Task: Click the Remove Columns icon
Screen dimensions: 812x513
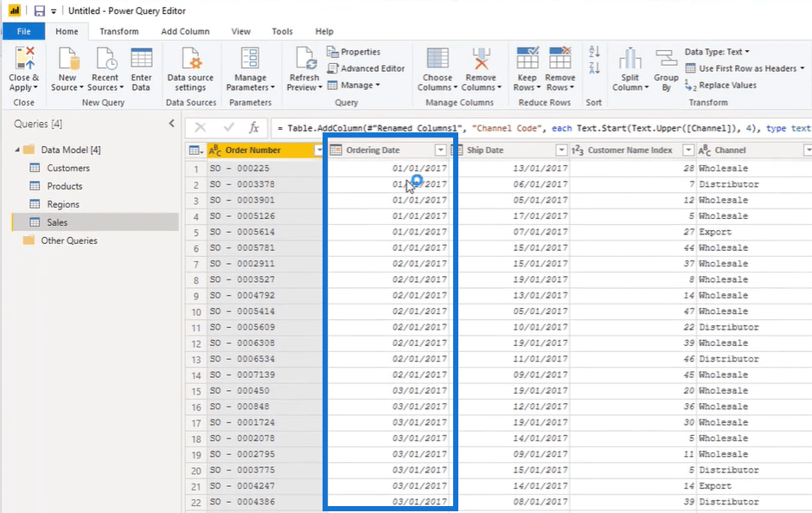Action: [x=481, y=59]
